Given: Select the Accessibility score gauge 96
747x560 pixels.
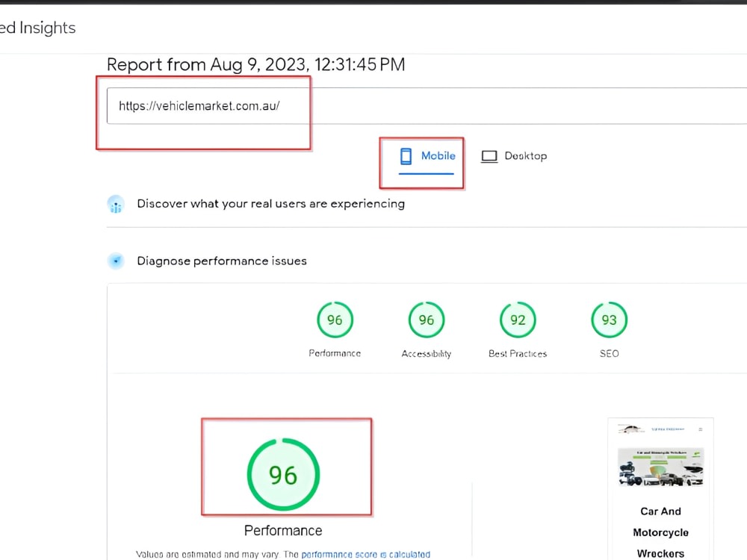Looking at the screenshot, I should click(427, 320).
